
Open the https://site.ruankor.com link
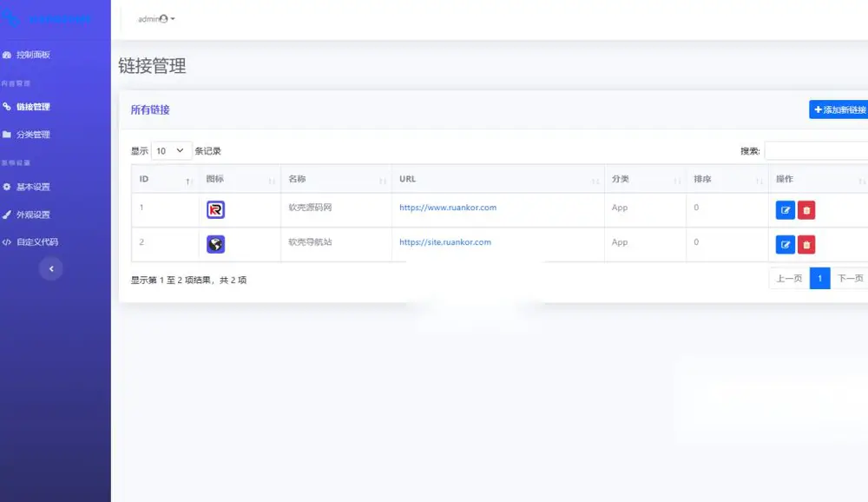[445, 242]
